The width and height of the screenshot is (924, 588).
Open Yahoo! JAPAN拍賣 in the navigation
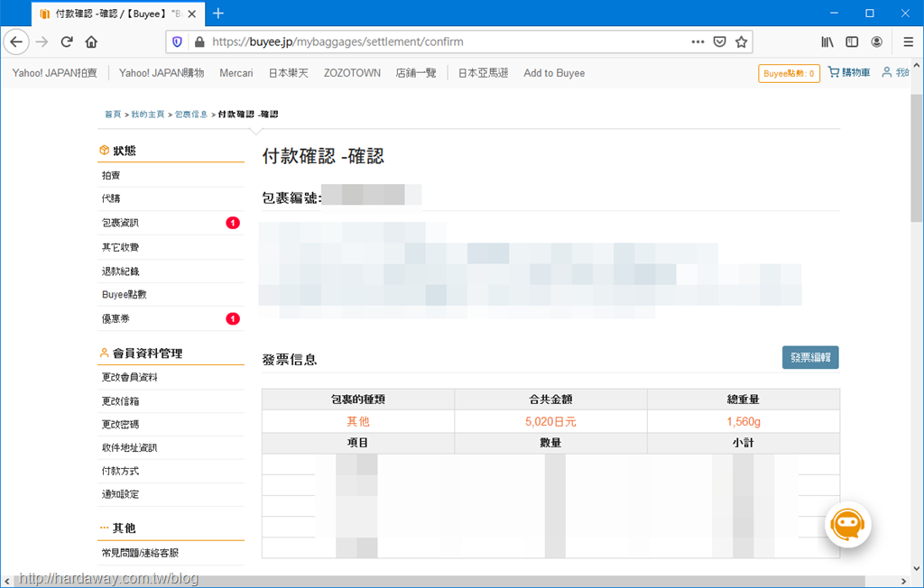click(55, 73)
